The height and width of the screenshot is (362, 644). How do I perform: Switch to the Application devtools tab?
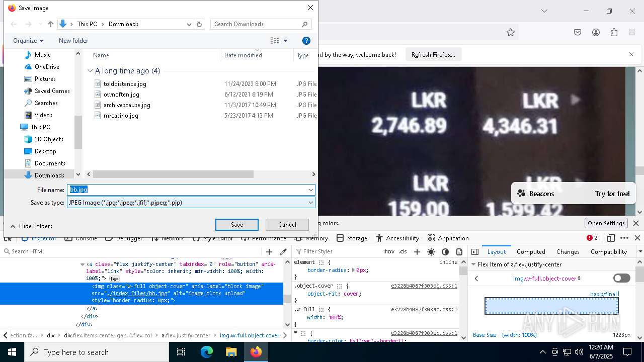click(448, 238)
